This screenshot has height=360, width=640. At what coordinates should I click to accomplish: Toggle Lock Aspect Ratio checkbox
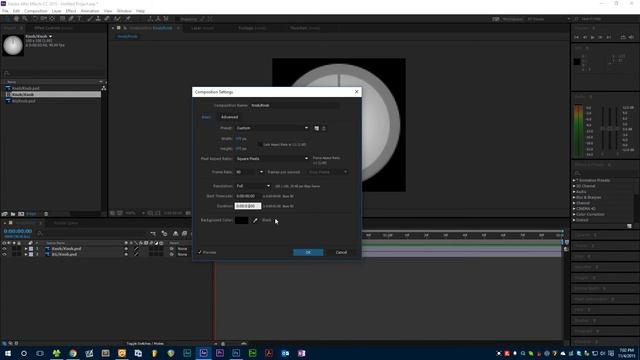260,144
